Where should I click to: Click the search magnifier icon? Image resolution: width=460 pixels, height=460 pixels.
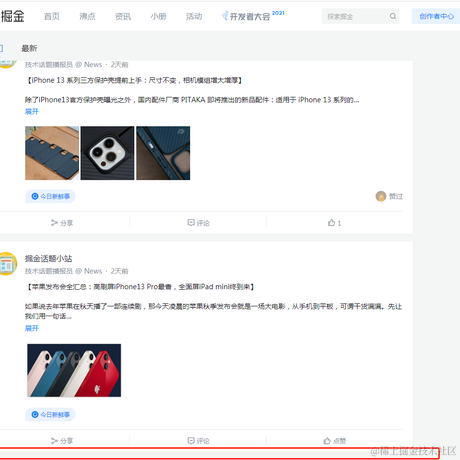[393, 16]
